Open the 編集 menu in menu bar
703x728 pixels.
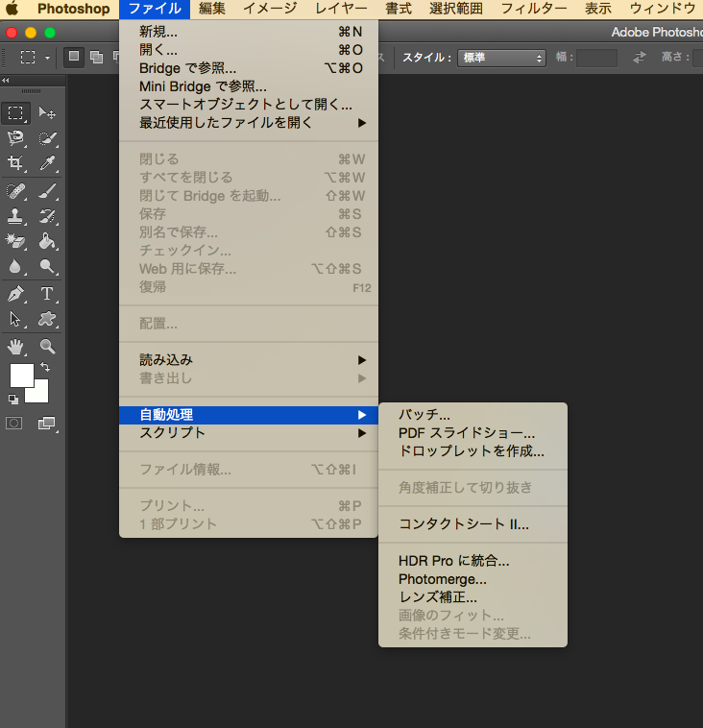coord(212,9)
